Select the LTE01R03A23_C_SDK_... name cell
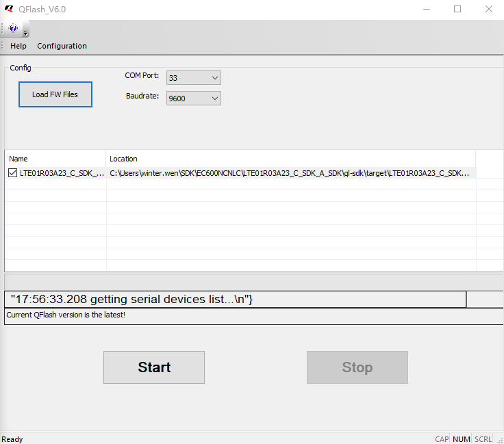 [62, 173]
